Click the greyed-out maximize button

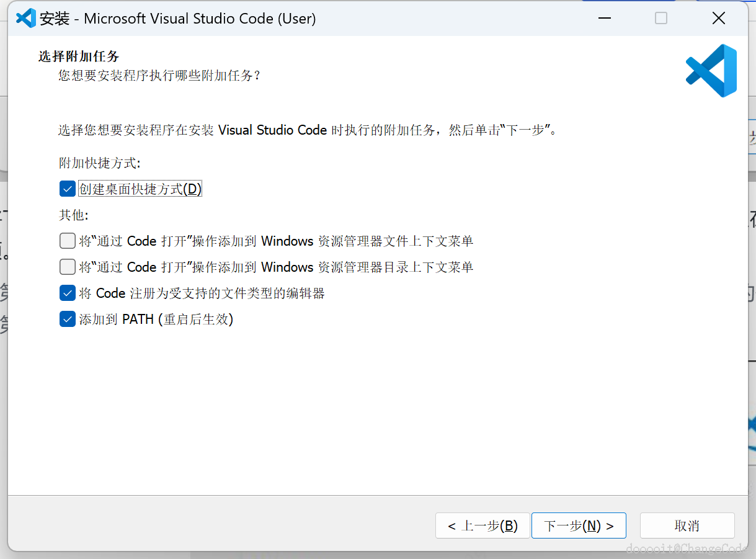661,18
